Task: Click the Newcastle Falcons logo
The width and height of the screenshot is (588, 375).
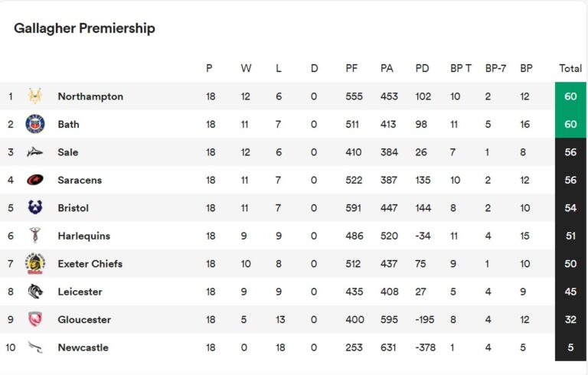Action: coord(34,347)
